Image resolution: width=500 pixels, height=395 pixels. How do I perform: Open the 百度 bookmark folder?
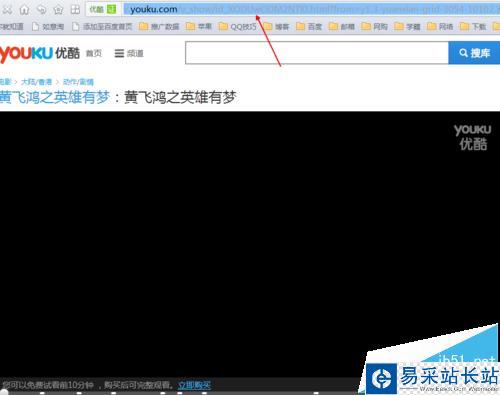tap(309, 26)
